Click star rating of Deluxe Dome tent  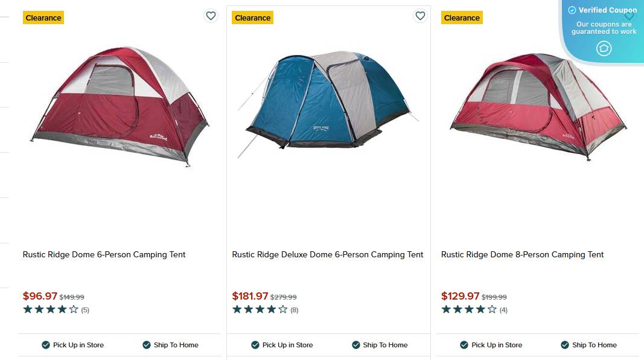click(x=260, y=310)
